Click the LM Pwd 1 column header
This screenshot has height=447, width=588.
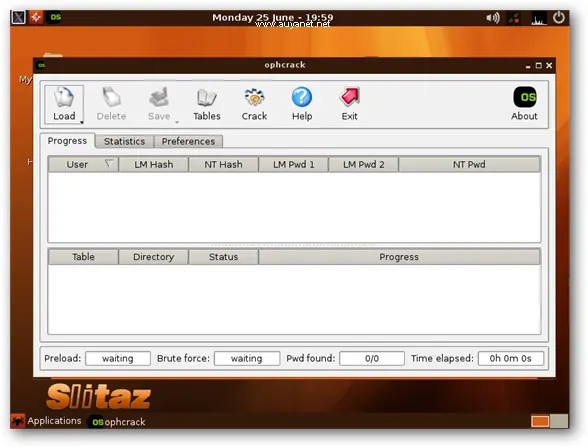pyautogui.click(x=294, y=165)
